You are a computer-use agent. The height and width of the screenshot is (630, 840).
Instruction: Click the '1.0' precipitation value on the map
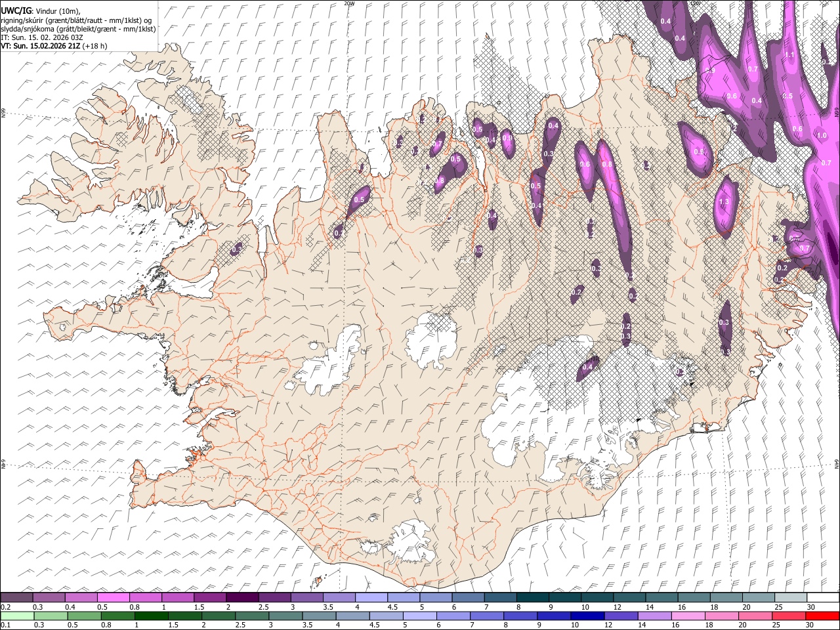[822, 135]
